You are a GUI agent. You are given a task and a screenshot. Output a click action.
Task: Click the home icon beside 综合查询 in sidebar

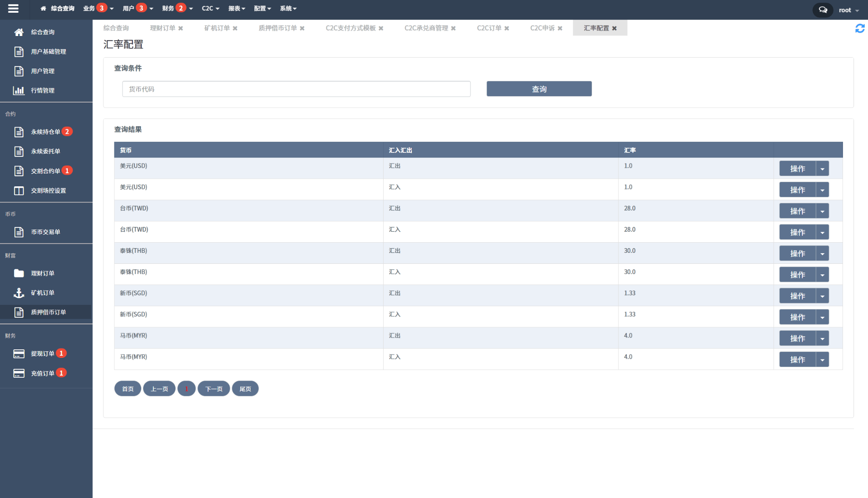coord(19,32)
